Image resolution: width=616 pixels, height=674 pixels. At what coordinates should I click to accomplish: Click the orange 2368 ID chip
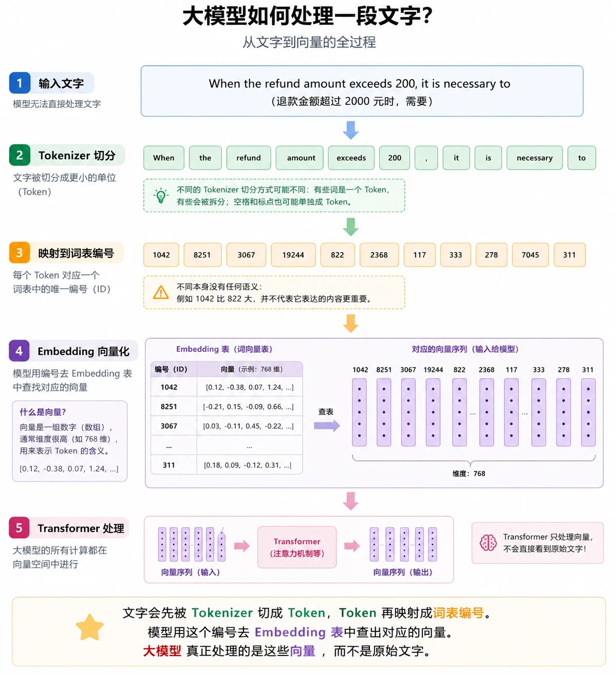[379, 255]
